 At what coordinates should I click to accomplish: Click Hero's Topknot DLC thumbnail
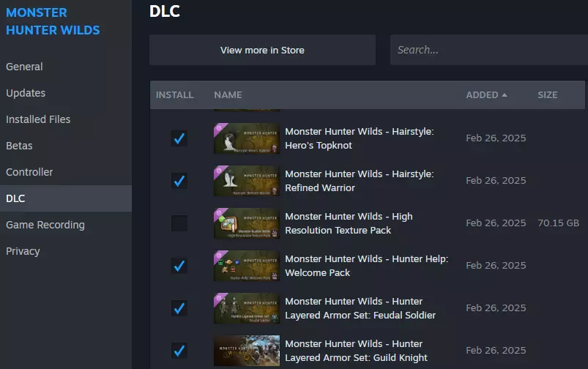(x=247, y=138)
